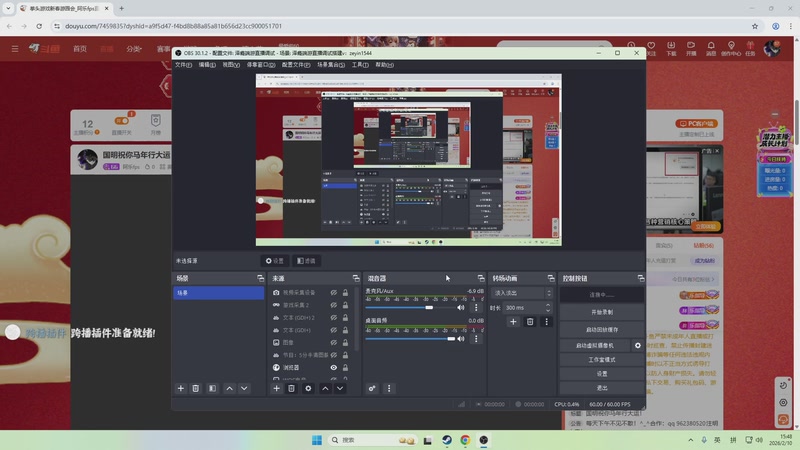Move scene up arrow in Scenes panel
The height and width of the screenshot is (450, 800).
tap(230, 388)
